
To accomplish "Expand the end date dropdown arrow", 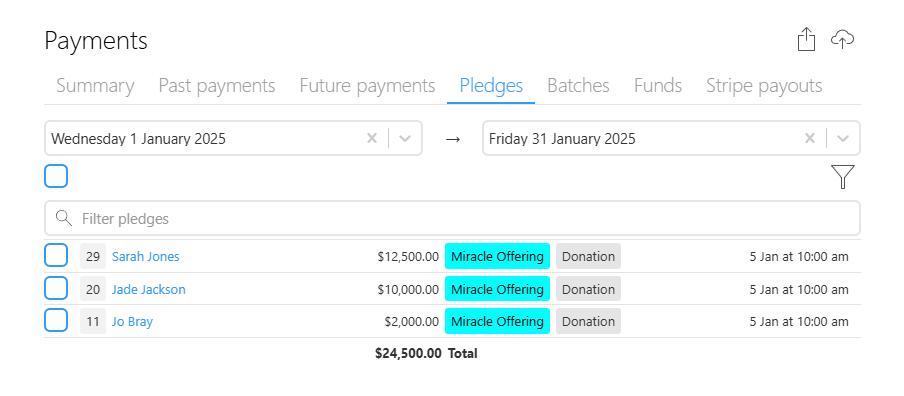I will point(843,138).
